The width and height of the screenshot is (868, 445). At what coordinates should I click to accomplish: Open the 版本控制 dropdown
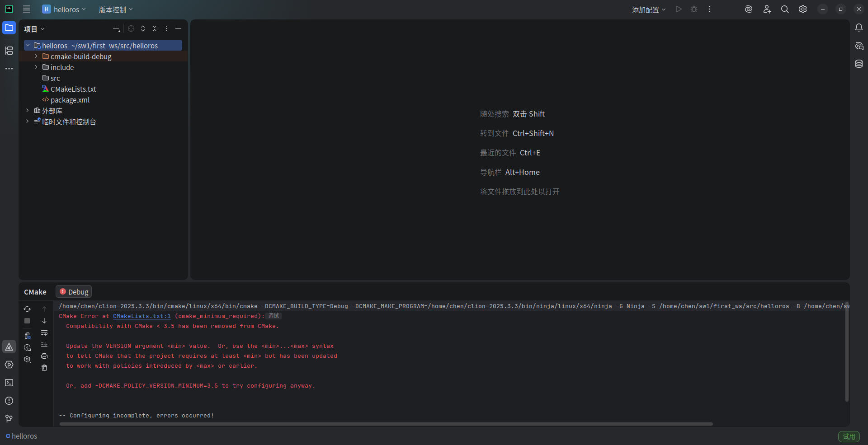pos(116,9)
